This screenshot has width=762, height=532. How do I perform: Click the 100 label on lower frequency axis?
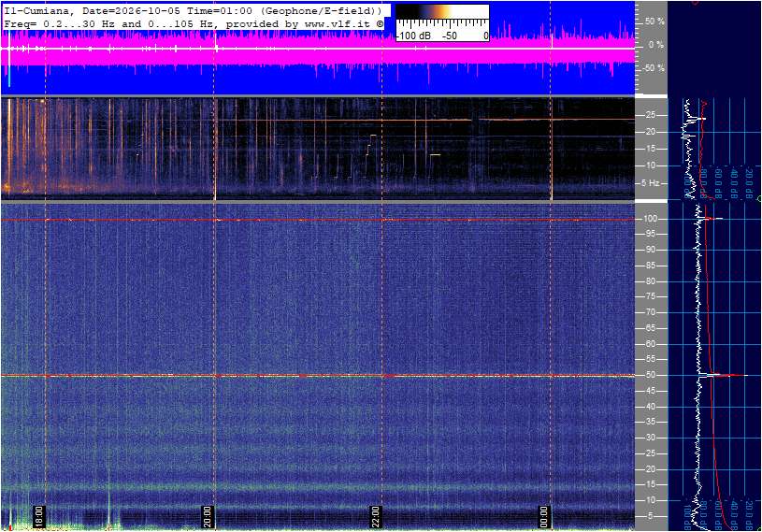pyautogui.click(x=650, y=219)
